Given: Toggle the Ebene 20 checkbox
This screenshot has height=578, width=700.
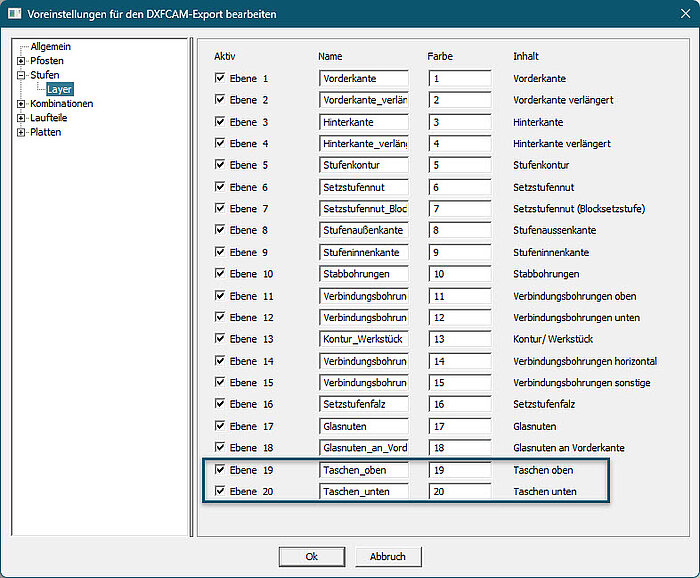Looking at the screenshot, I should click(220, 491).
